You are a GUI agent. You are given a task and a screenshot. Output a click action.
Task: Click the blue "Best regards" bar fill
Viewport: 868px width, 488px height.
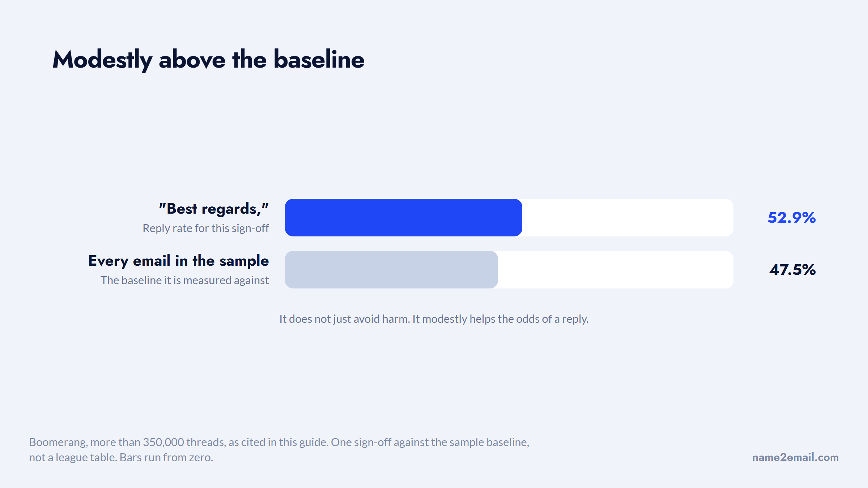coord(404,218)
